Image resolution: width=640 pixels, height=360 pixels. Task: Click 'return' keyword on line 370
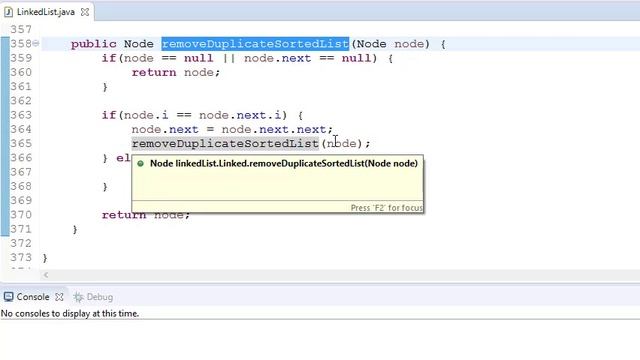pos(124,215)
